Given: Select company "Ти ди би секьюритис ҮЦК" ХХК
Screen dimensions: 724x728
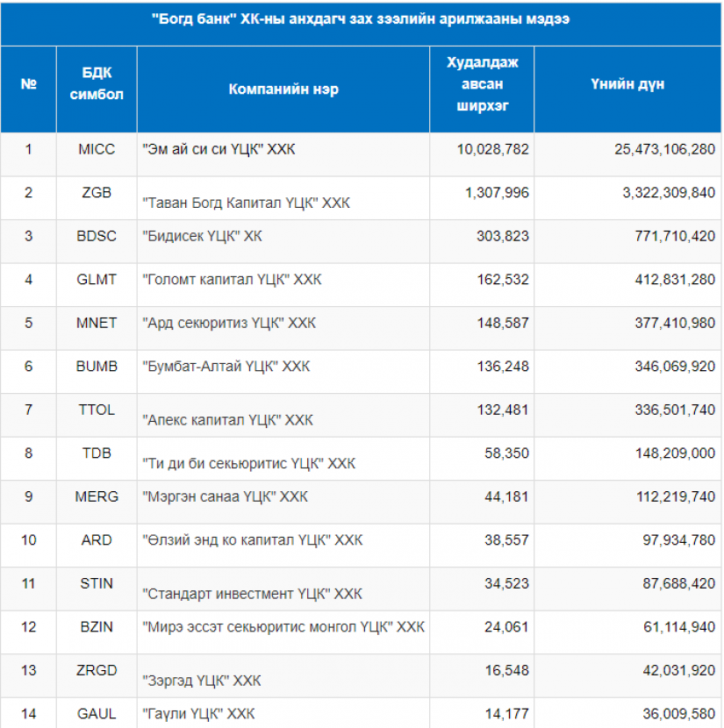Looking at the screenshot, I should pyautogui.click(x=249, y=463).
